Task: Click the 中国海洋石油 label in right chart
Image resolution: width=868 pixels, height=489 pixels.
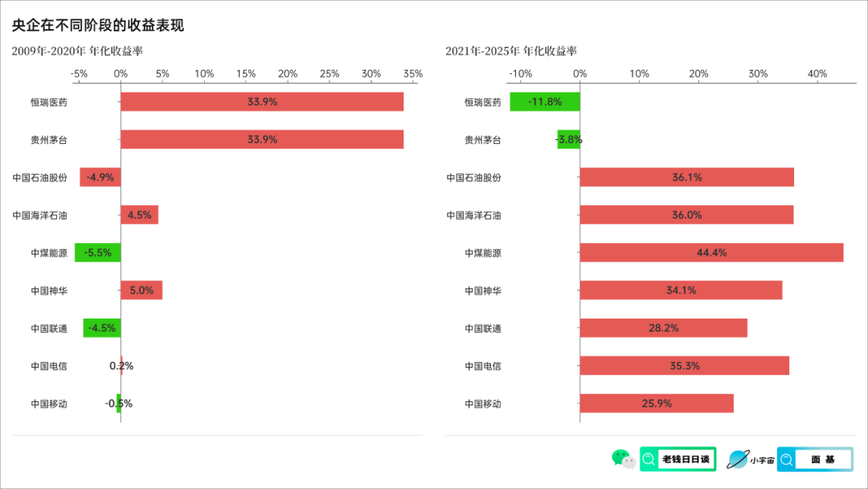Action: (474, 216)
